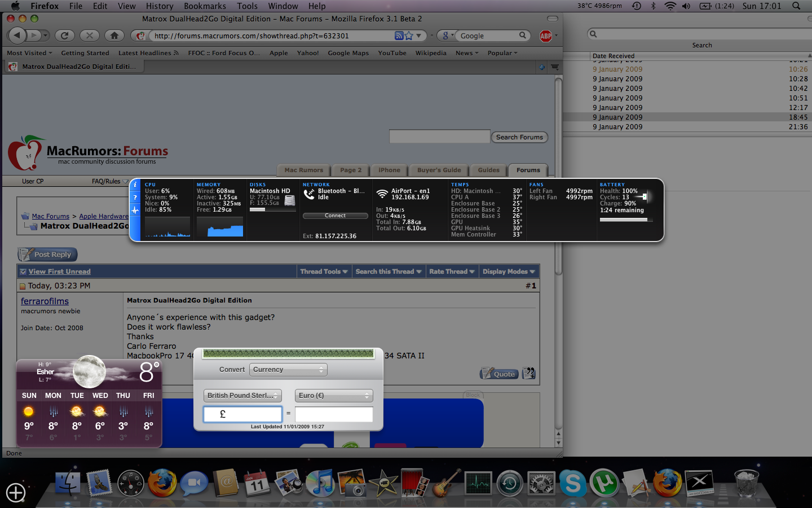This screenshot has height=508, width=812.
Task: Expand Display Modes dropdown
Action: [509, 271]
